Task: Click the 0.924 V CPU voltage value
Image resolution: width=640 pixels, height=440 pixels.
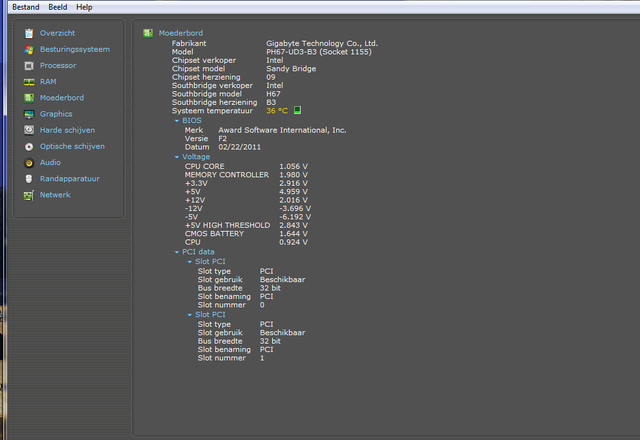Action: click(x=293, y=242)
